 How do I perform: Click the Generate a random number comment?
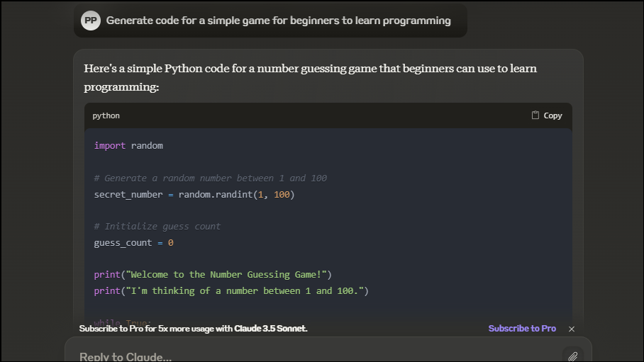point(210,178)
